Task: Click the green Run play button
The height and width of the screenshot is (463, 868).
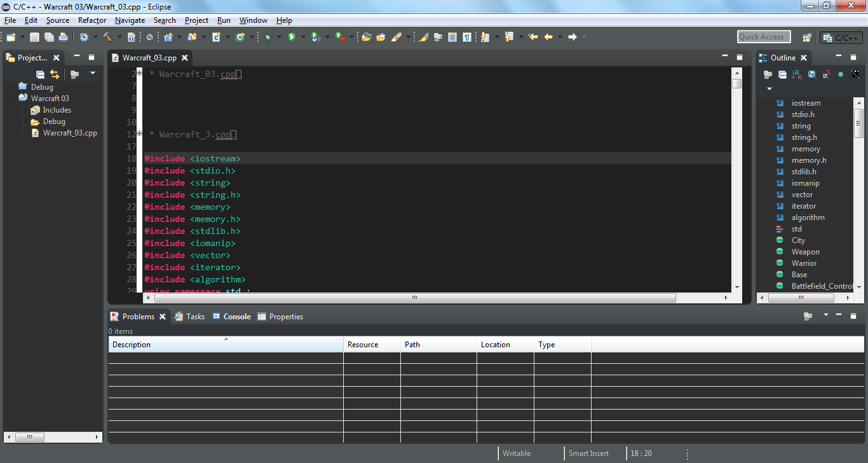Action: coord(292,37)
